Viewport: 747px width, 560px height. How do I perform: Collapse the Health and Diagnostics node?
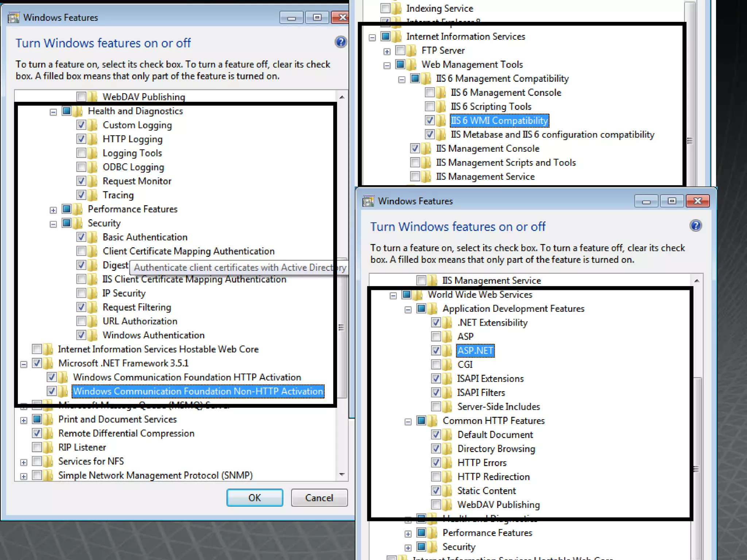tap(53, 112)
